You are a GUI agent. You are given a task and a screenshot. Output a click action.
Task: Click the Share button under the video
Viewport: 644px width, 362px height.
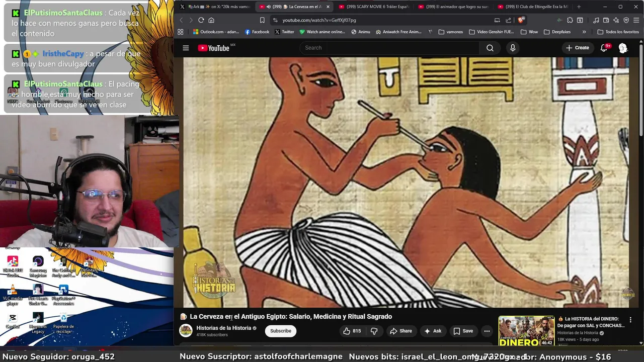pos(401,331)
